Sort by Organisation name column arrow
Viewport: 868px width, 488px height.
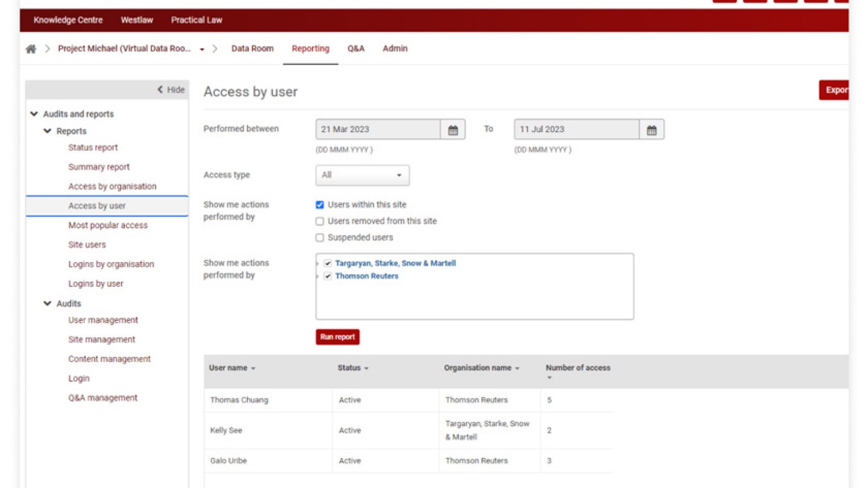517,369
